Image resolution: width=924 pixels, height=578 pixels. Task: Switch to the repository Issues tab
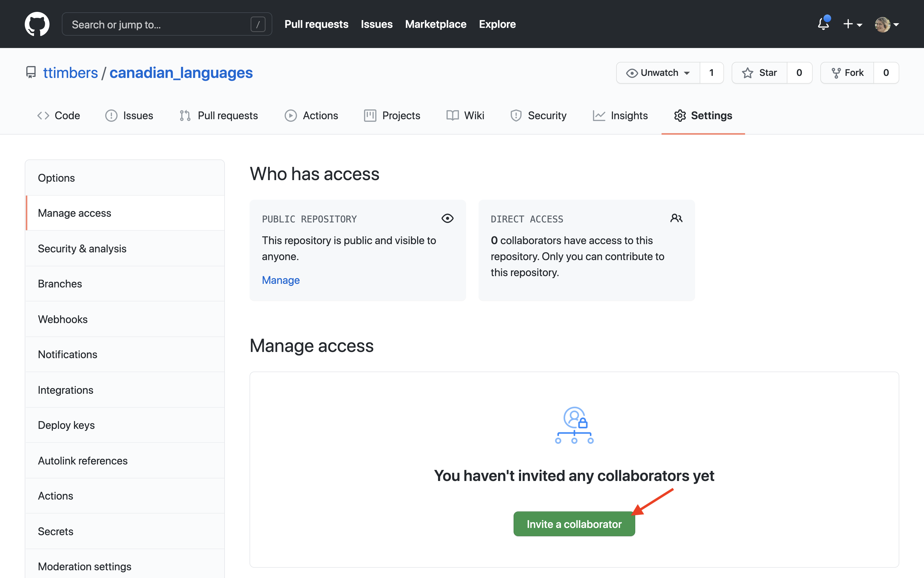coord(129,115)
